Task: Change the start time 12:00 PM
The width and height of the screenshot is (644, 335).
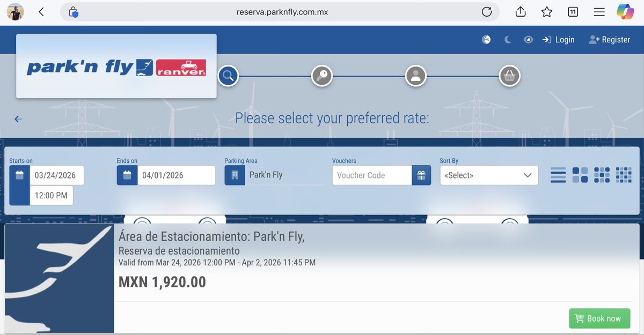Action: [x=52, y=196]
